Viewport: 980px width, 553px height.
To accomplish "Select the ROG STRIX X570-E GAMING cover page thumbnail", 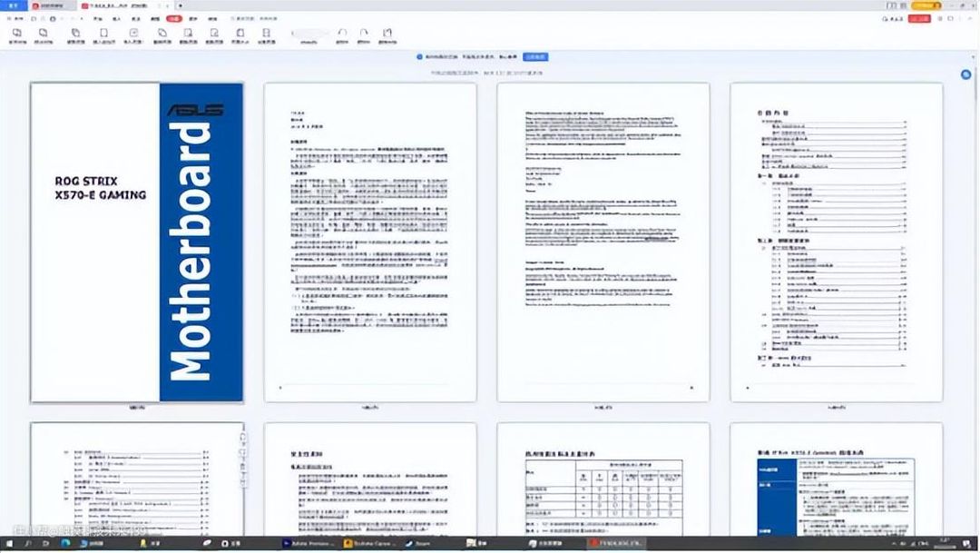I will click(136, 242).
